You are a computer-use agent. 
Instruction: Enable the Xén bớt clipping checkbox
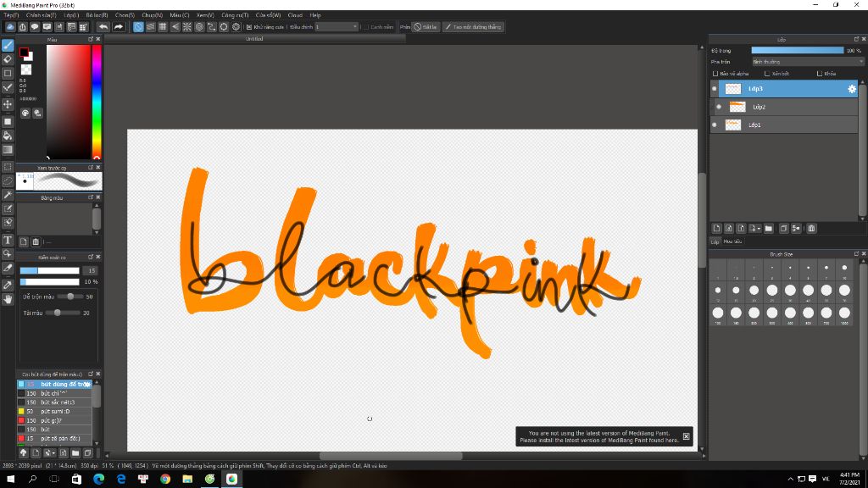[767, 74]
